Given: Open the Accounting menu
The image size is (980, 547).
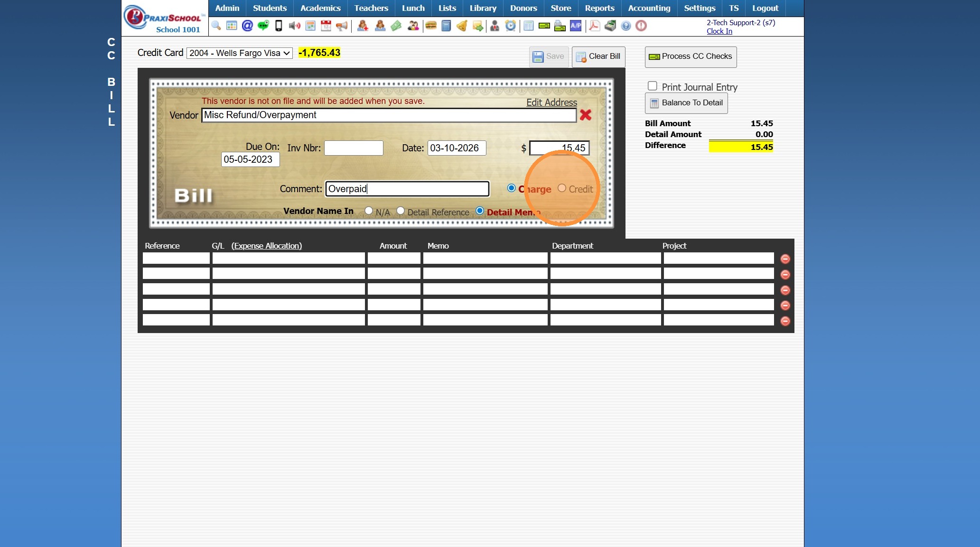Looking at the screenshot, I should tap(649, 8).
